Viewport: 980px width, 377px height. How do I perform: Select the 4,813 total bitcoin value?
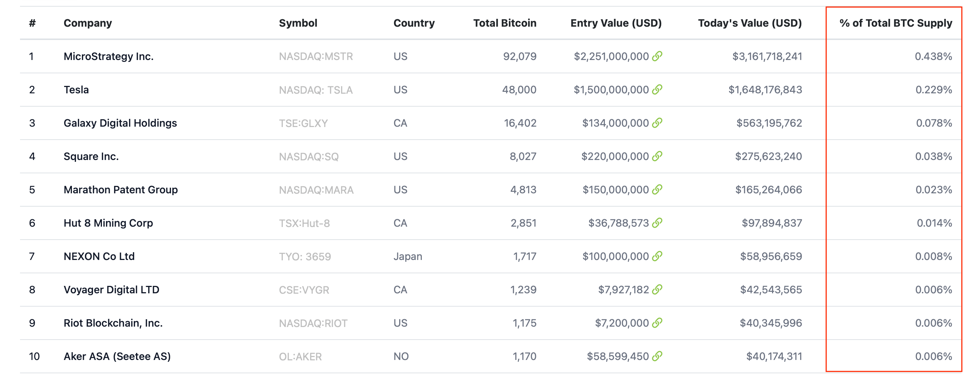point(523,190)
